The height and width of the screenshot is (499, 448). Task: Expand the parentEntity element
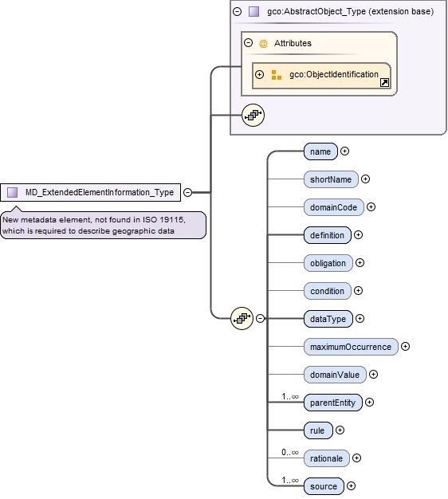pyautogui.click(x=369, y=403)
